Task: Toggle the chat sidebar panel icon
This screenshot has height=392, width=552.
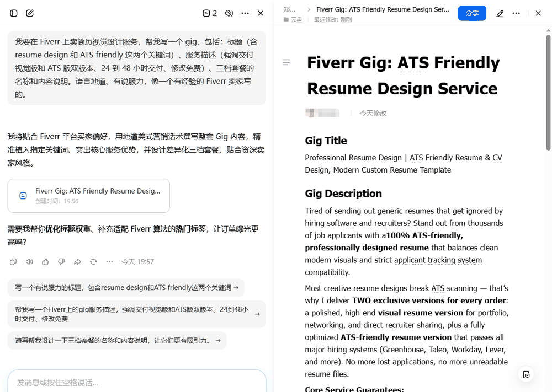Action: 14,13
